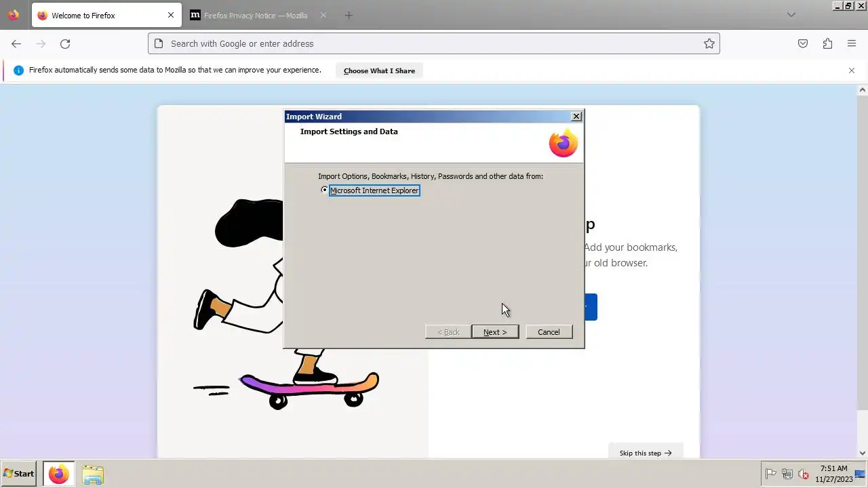Image resolution: width=868 pixels, height=488 pixels.
Task: Close the Welcome to Firefox tab
Action: pyautogui.click(x=171, y=15)
